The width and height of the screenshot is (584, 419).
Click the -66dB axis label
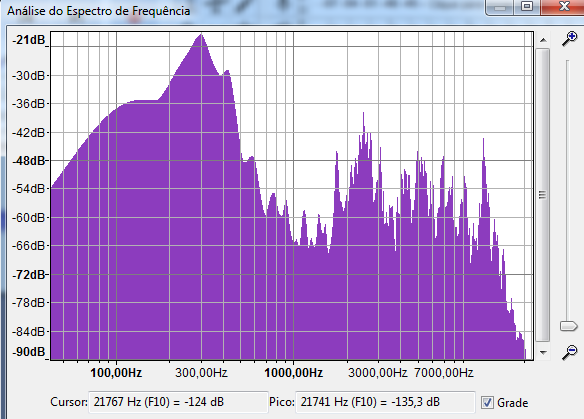[29, 246]
